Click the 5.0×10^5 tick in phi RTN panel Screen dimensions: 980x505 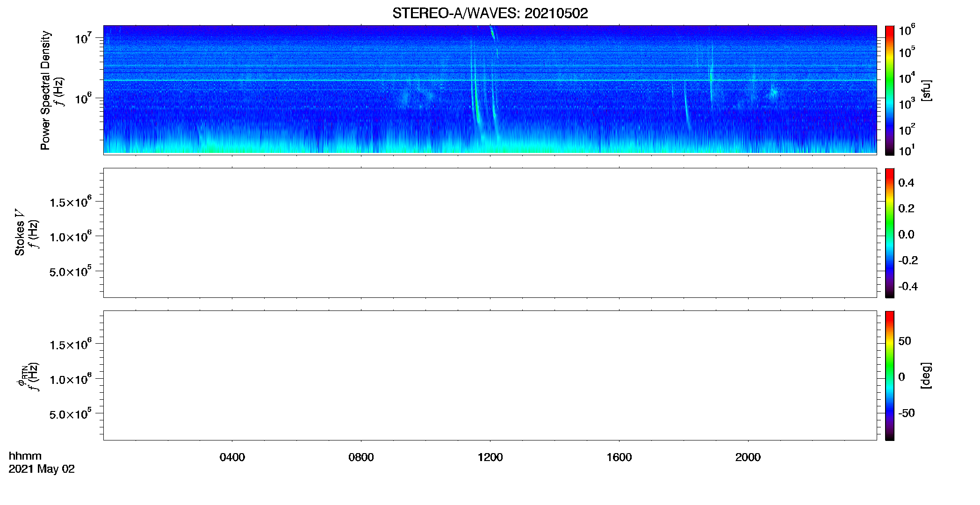point(71,414)
